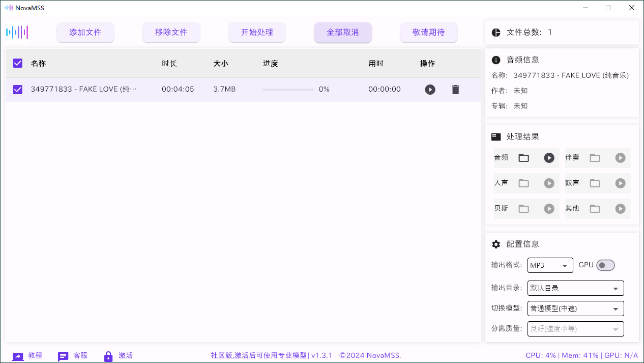Click the progress bar of FAKE LOVE
644x363 pixels.
point(288,89)
